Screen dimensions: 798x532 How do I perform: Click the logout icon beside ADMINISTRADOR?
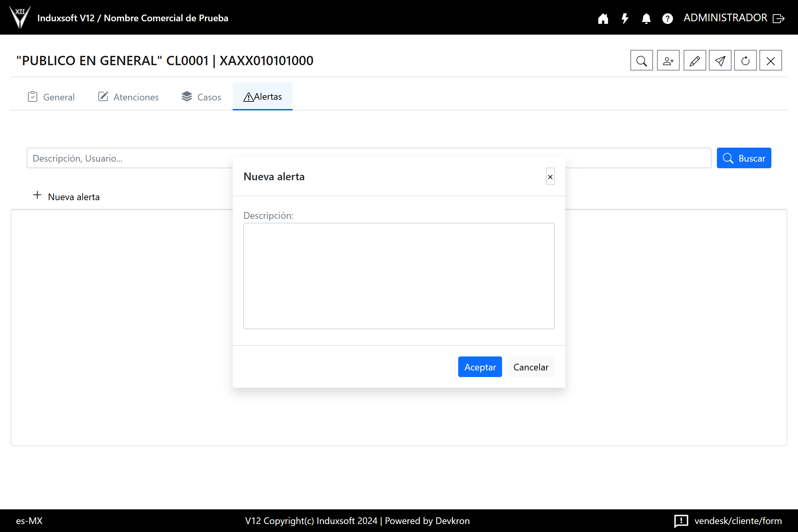(x=778, y=18)
